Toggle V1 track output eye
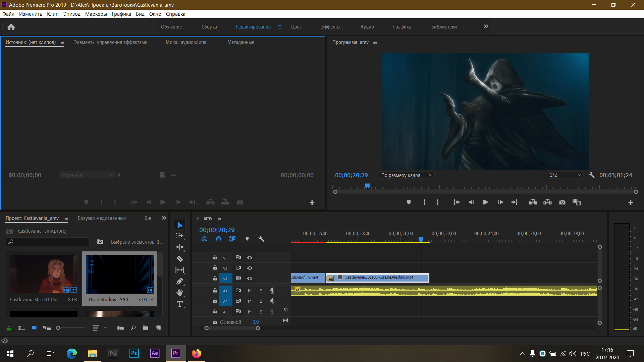644x362 pixels. coord(250,279)
